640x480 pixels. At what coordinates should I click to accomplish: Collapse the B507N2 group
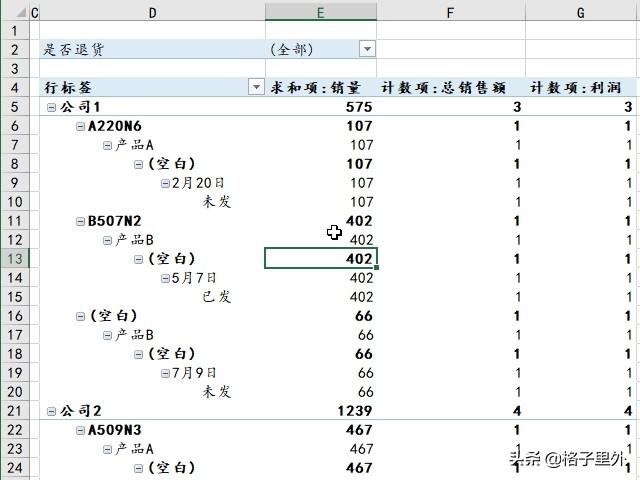pyautogui.click(x=80, y=221)
